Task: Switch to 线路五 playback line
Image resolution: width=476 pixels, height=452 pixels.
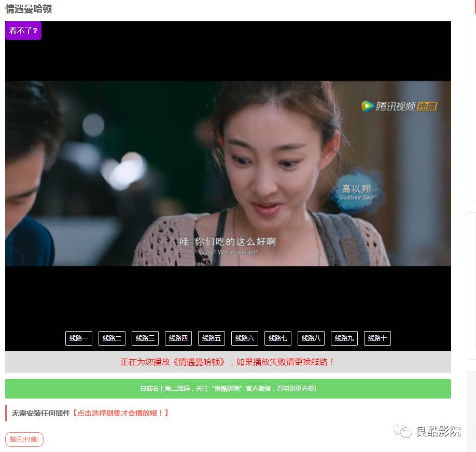Action: click(x=211, y=338)
